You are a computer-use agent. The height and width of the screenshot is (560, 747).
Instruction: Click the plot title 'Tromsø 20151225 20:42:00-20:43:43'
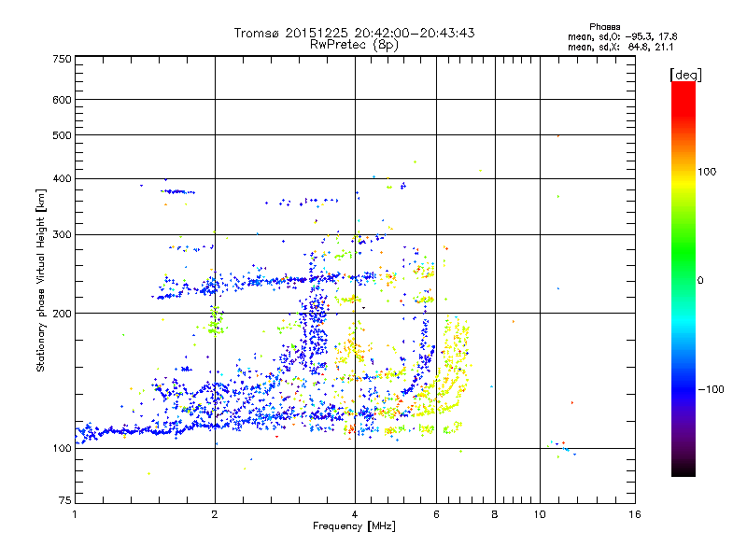[x=354, y=33]
